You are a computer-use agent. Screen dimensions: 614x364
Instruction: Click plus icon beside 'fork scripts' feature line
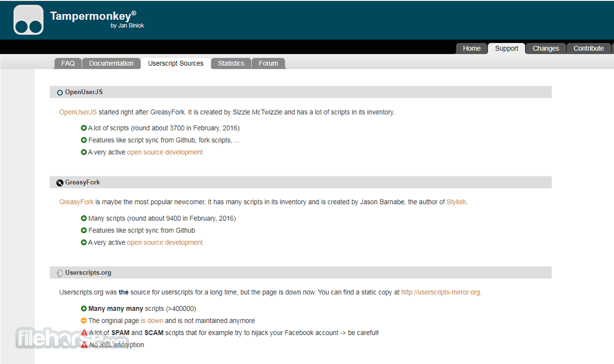pos(84,140)
